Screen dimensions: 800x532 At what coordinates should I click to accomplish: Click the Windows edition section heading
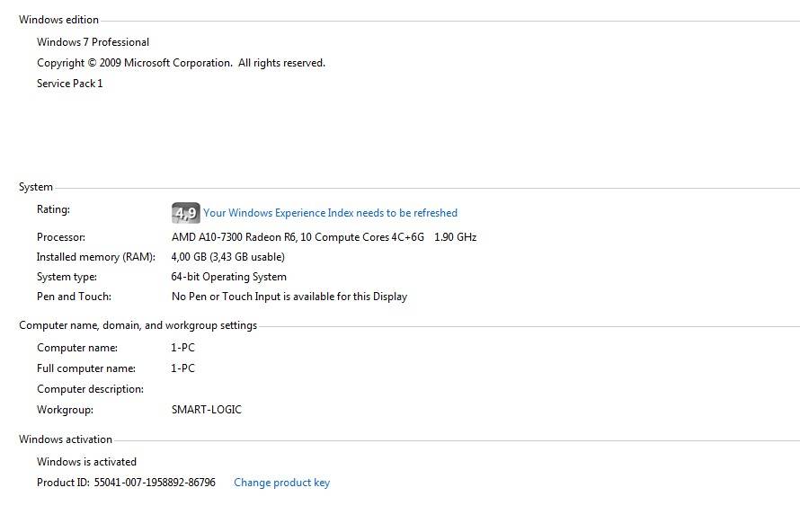[58, 20]
